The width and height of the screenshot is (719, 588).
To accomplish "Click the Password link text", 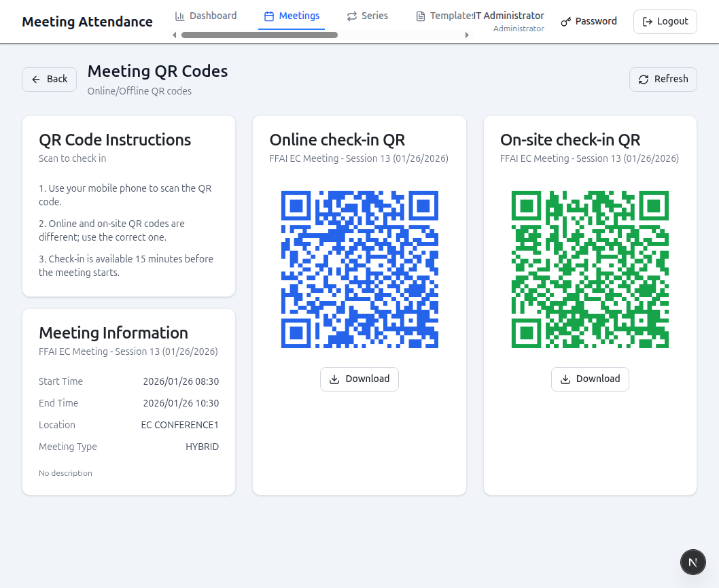I will pos(596,22).
